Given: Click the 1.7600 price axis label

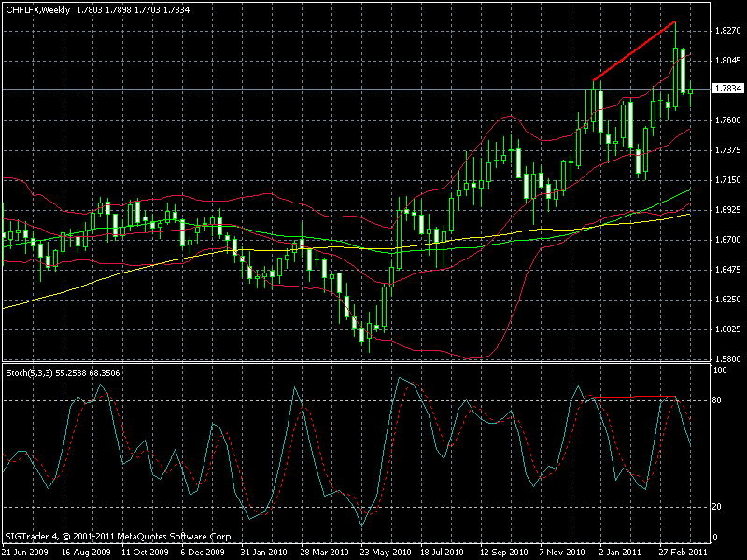Looking at the screenshot, I should tap(728, 120).
